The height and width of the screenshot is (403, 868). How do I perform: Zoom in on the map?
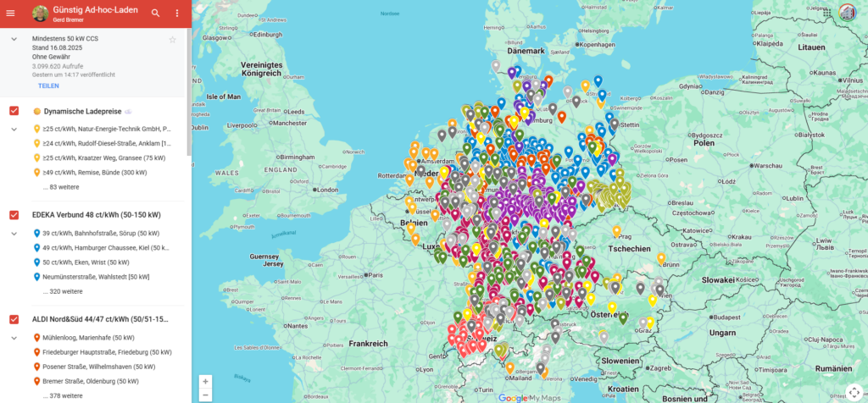(205, 382)
